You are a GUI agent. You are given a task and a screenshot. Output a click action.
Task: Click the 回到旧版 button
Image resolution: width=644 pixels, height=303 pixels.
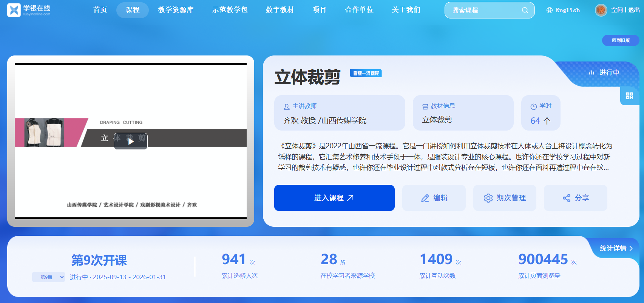[621, 40]
